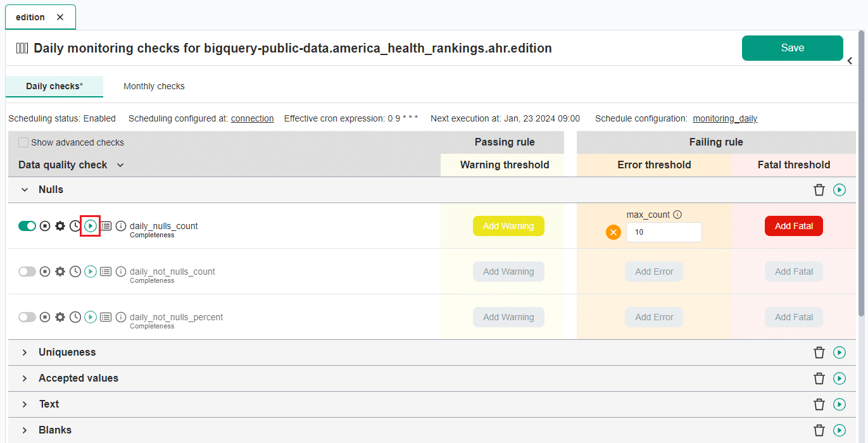Screen dimensions: 868x443
Task: Open info tooltip for daily_not_nulls_count
Action: click(x=120, y=271)
